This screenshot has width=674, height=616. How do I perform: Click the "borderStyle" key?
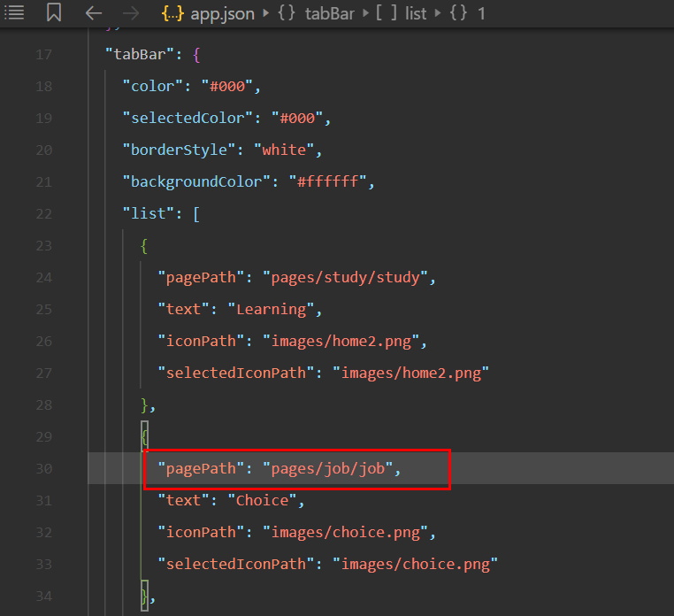179,150
